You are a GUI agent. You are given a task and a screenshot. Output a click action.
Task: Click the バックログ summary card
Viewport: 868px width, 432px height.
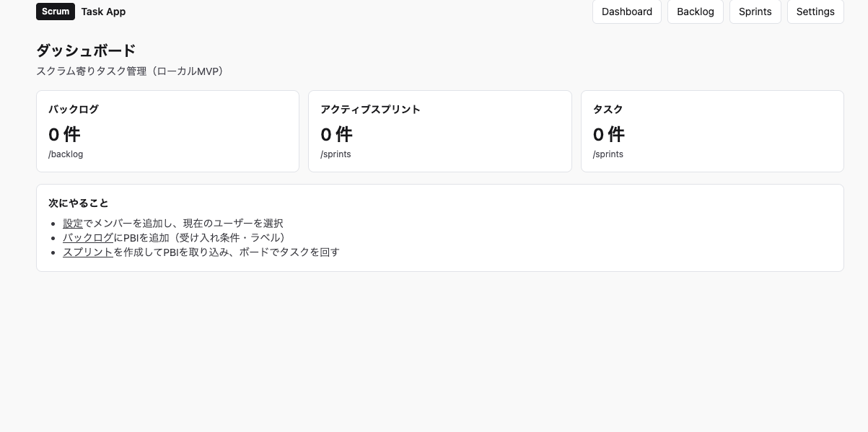tap(167, 131)
